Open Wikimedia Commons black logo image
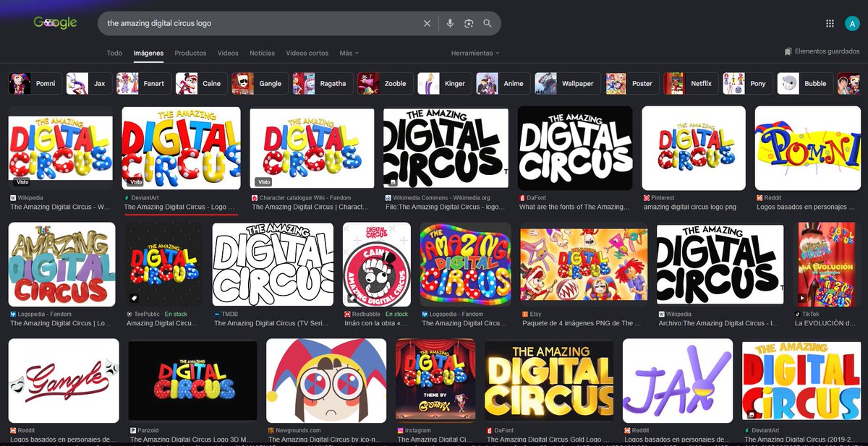The height and width of the screenshot is (446, 868). [x=446, y=147]
